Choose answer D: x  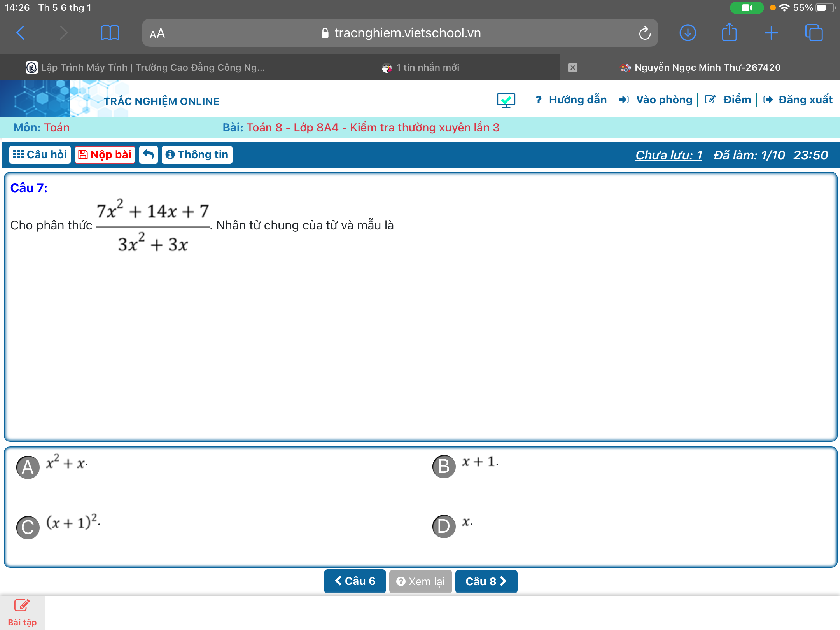(x=444, y=526)
